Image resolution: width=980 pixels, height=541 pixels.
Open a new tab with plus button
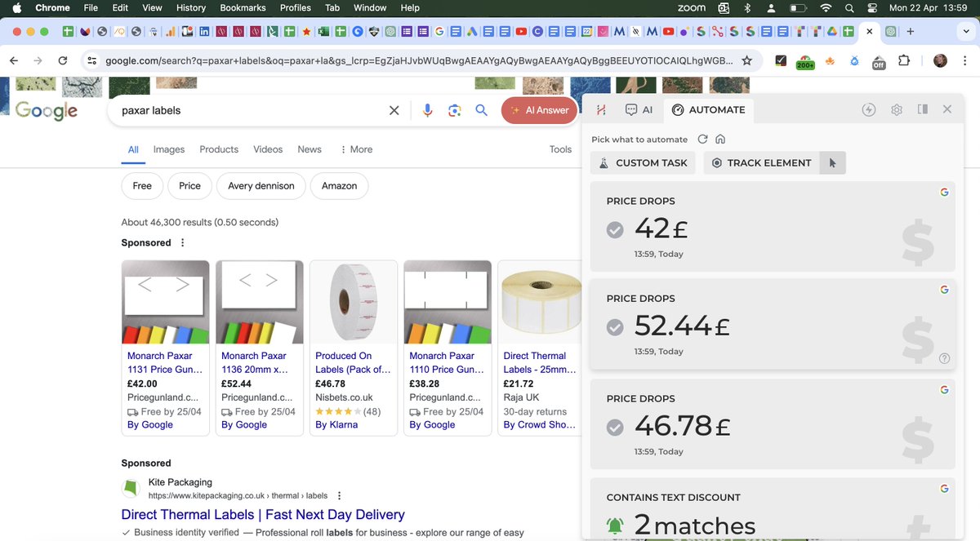coord(911,32)
